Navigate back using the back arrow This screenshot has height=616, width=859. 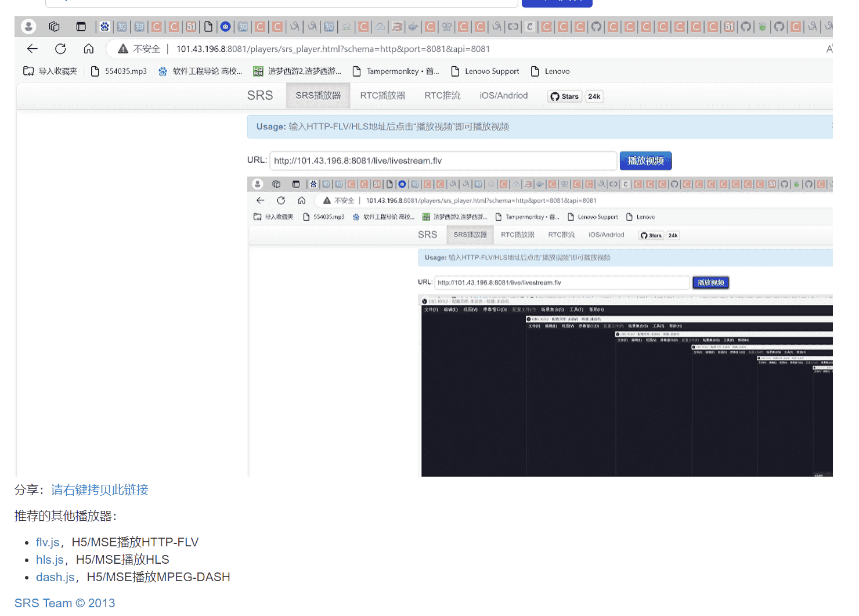point(32,49)
